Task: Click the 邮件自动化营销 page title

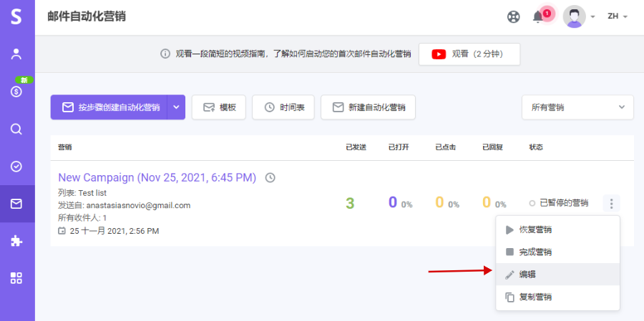Action: (x=87, y=17)
